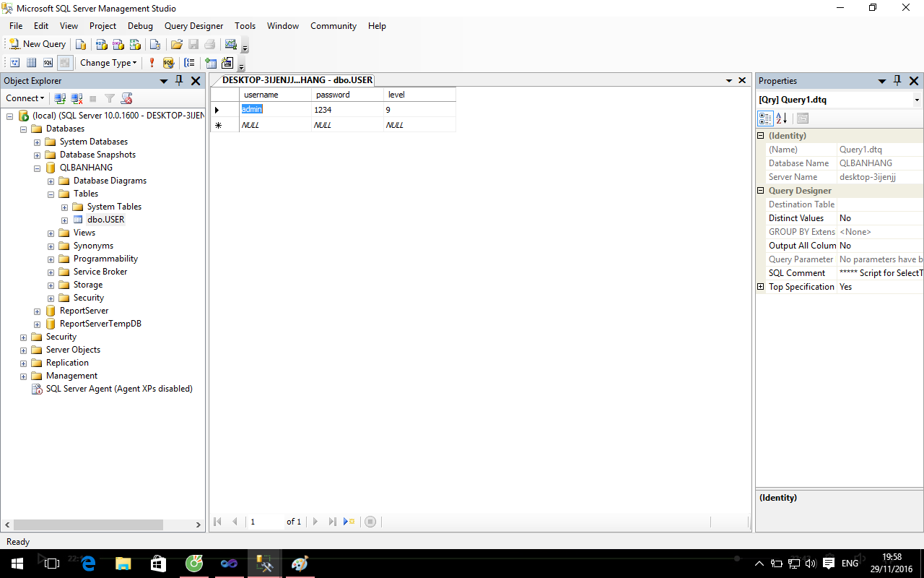
Task: Select the password cell containing 1234
Action: (x=346, y=110)
